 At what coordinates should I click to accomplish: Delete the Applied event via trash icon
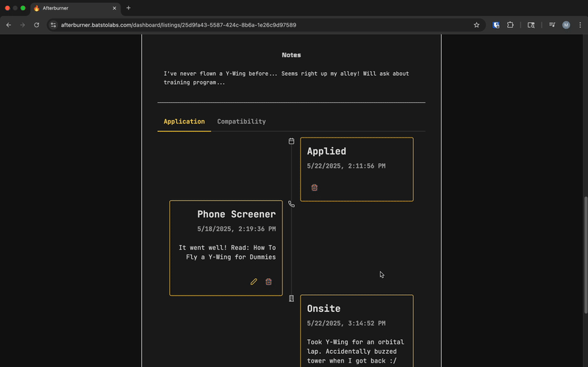[315, 188]
